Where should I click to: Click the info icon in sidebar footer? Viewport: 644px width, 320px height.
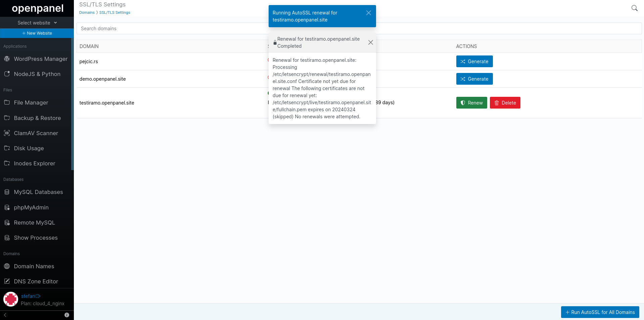click(67, 315)
